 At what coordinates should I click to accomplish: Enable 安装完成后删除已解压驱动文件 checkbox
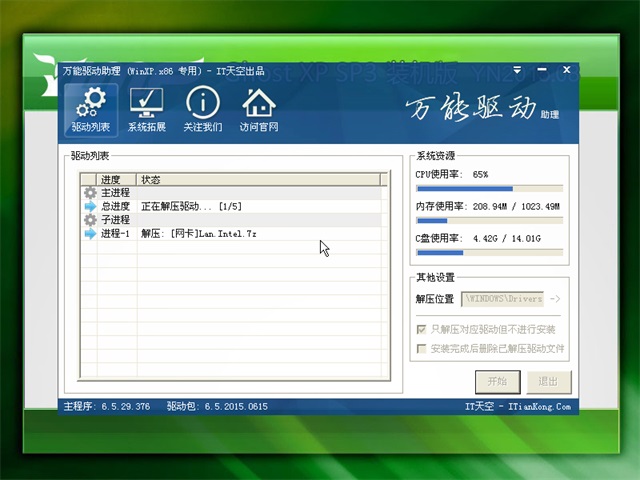click(421, 349)
